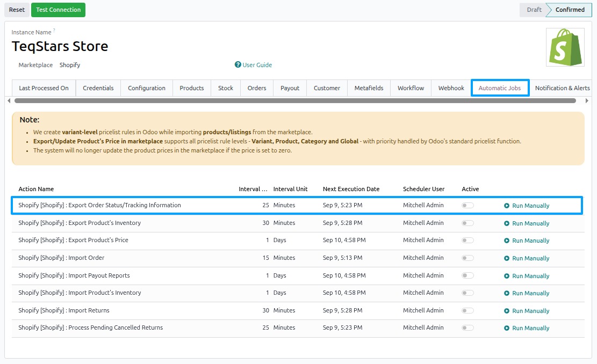
Task: Click play icon for Export Product's Inventory row
Action: pyautogui.click(x=507, y=223)
